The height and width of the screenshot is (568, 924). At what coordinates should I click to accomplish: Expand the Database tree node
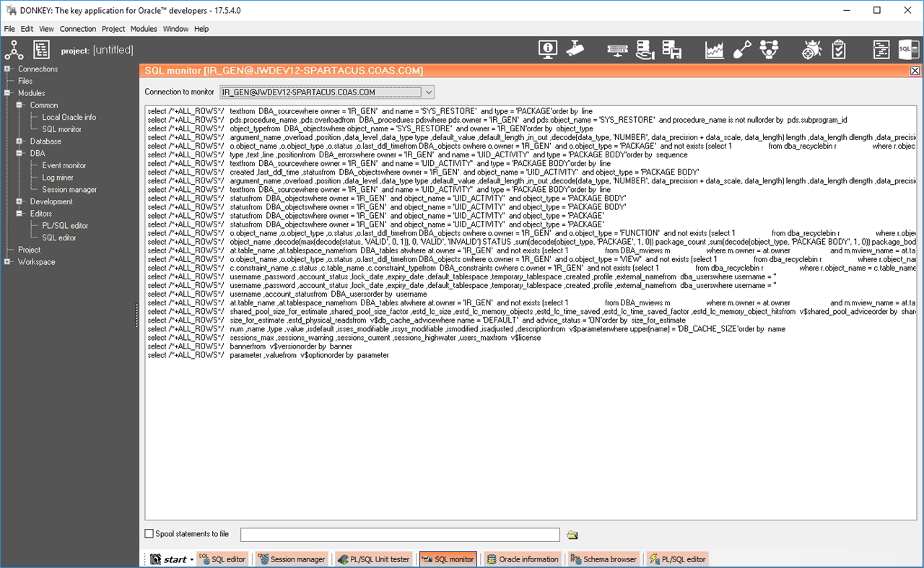tap(19, 141)
